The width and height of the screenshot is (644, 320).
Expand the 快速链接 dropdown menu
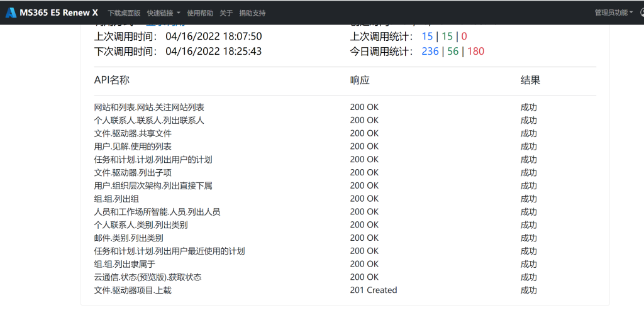(x=164, y=13)
